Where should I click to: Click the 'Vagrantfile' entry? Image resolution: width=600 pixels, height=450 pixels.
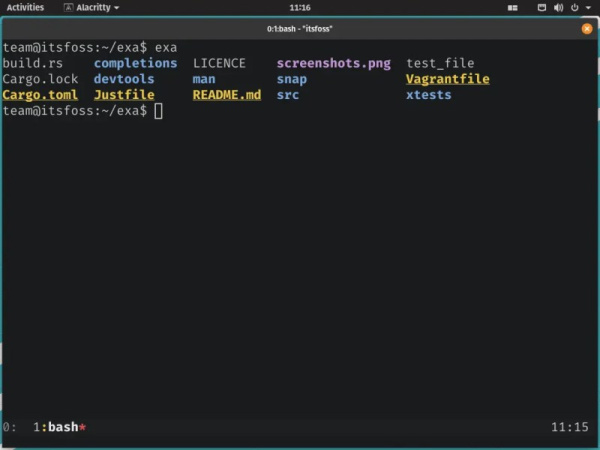tap(448, 79)
